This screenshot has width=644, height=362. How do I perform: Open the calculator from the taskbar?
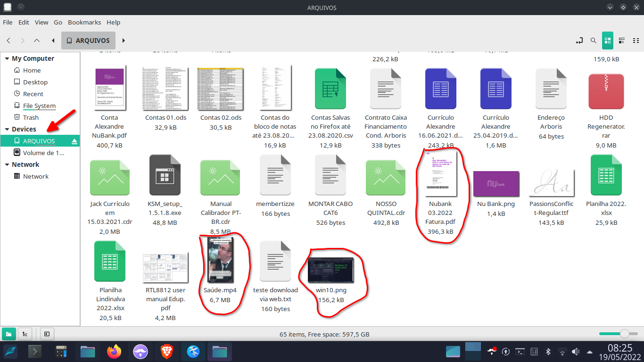click(x=61, y=351)
